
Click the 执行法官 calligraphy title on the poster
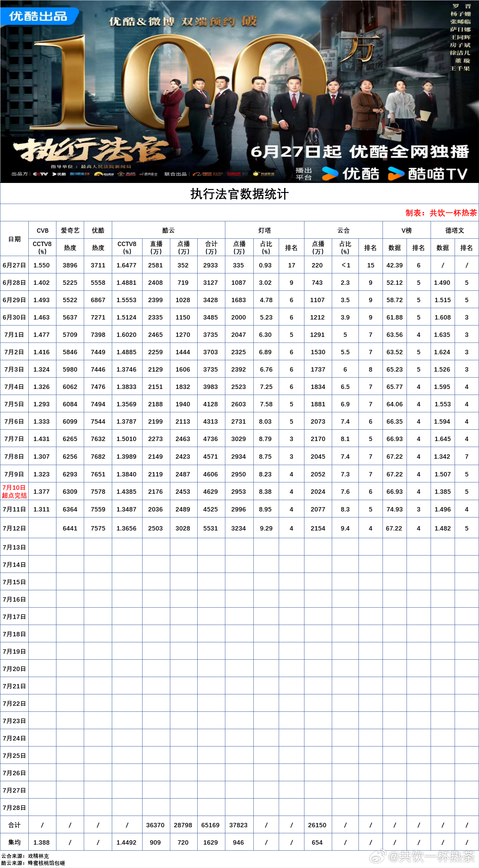(x=90, y=149)
